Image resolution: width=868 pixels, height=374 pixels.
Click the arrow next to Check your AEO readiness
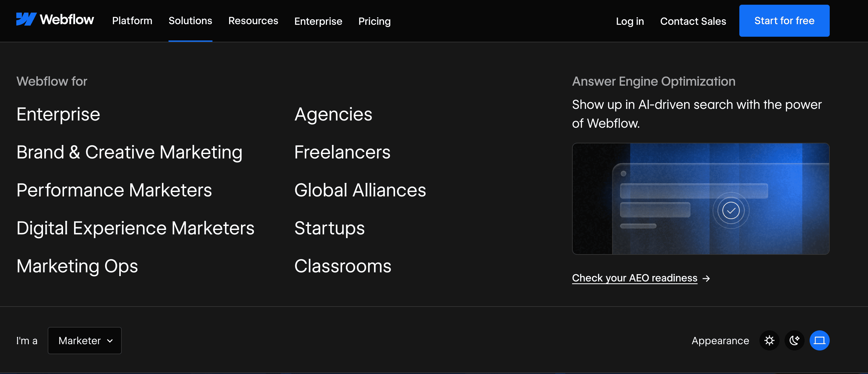(706, 278)
